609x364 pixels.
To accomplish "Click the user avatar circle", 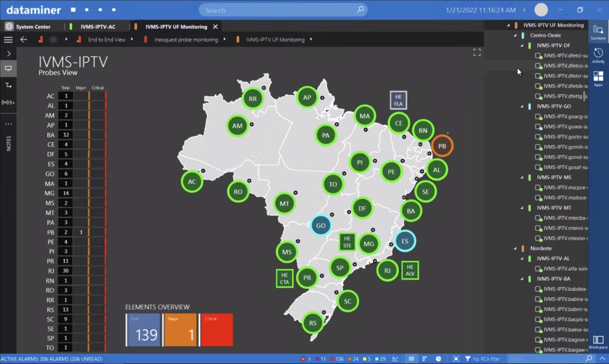I will (x=541, y=10).
